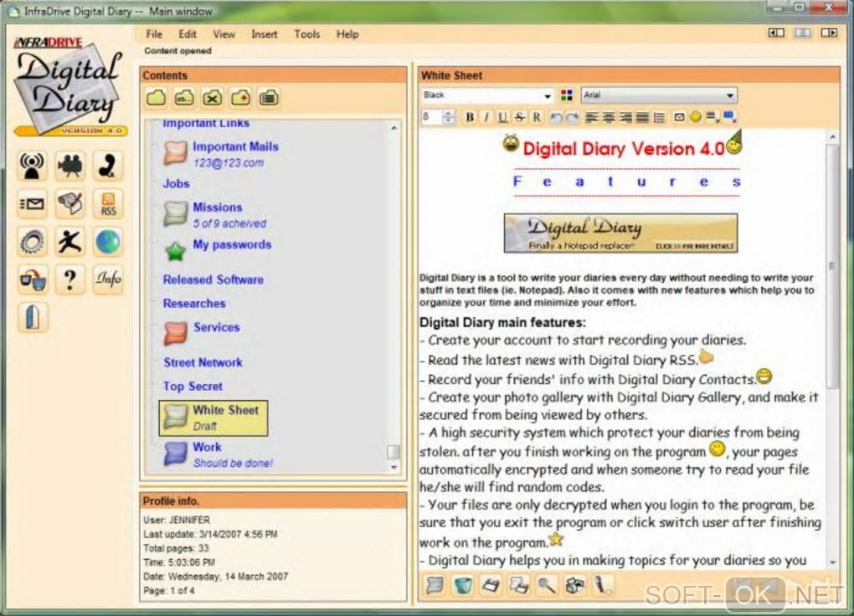
Task: Click the R regular format button
Action: 537,117
